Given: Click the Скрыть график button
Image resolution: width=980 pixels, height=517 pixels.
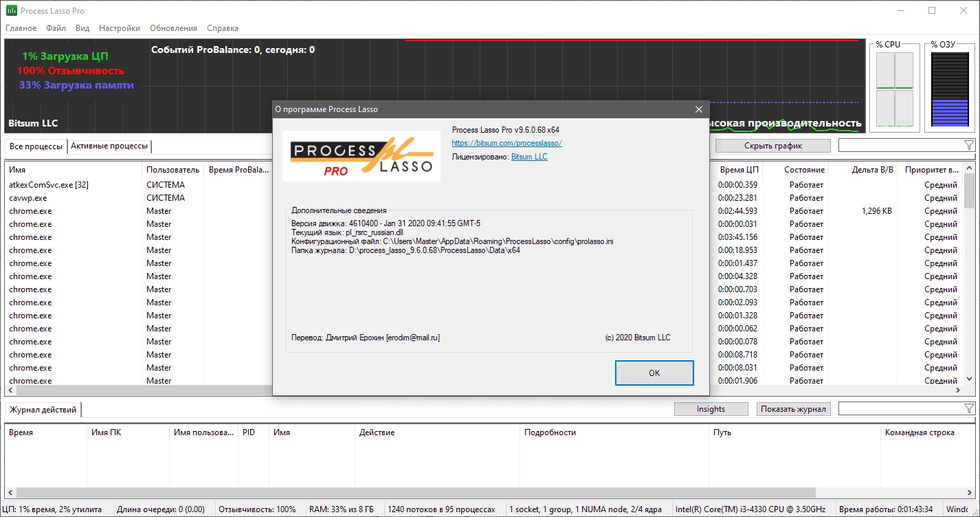Looking at the screenshot, I should coord(773,146).
